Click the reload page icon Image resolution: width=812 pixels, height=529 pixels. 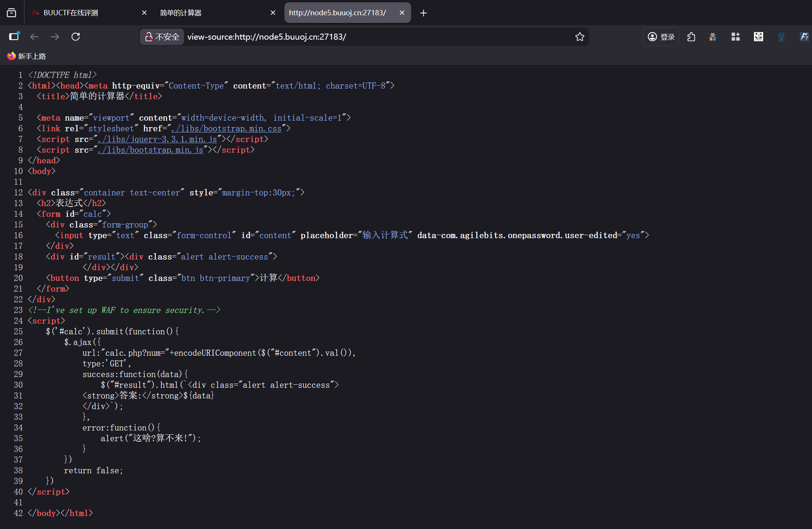[x=76, y=37]
